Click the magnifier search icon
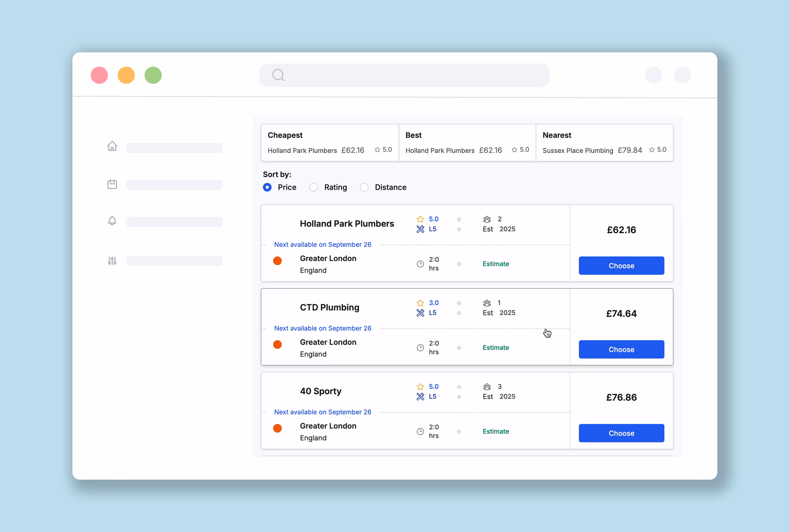Screen dimensions: 790x532 coord(278,75)
